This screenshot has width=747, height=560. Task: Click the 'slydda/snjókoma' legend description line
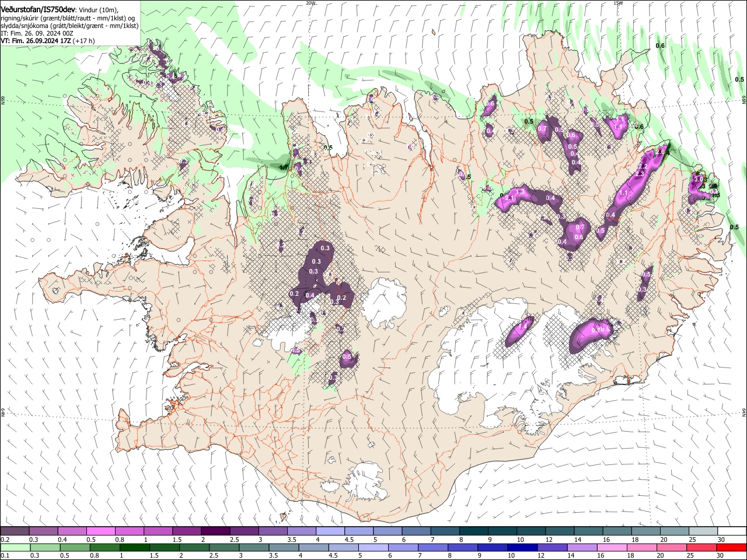pyautogui.click(x=69, y=26)
